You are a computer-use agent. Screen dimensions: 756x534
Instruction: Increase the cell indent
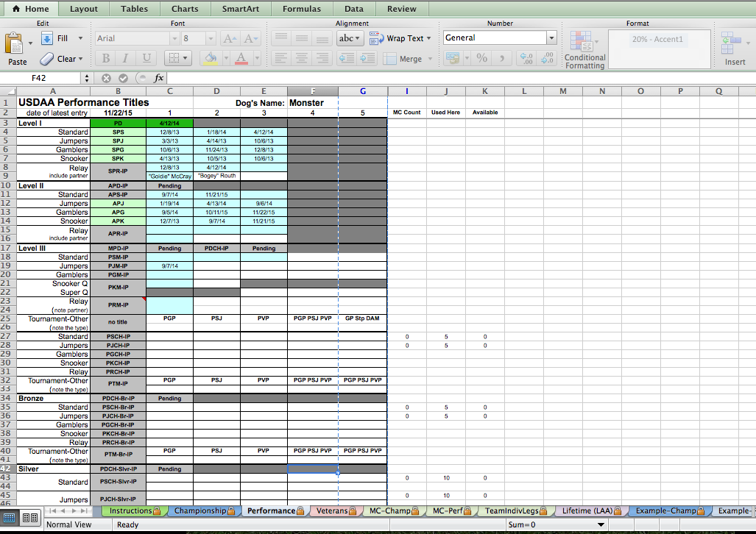coord(368,59)
